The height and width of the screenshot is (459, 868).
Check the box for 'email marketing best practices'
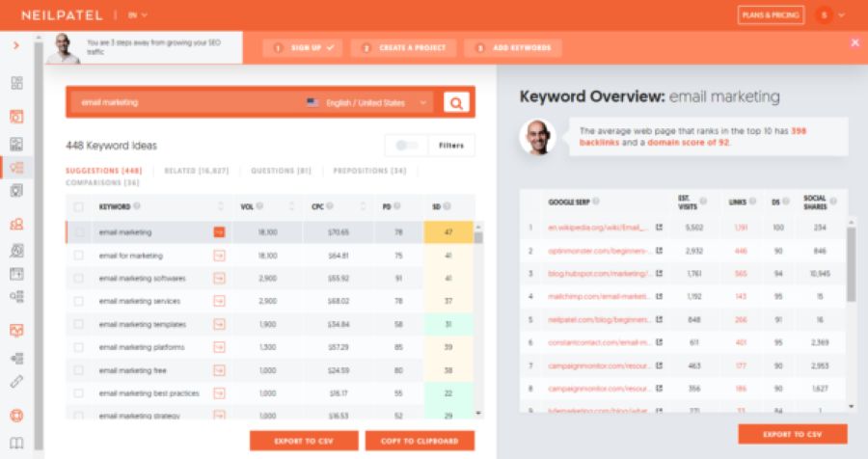[79, 393]
